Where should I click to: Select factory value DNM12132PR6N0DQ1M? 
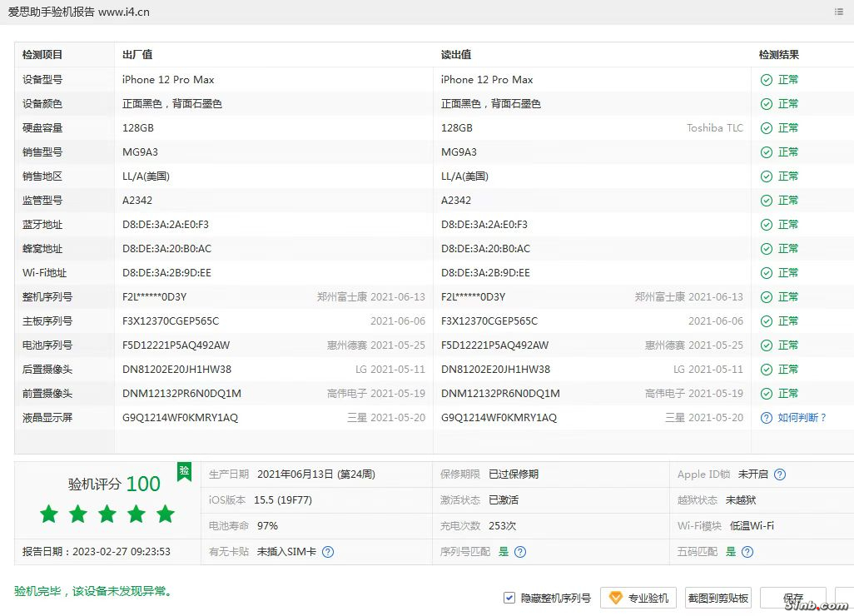(181, 394)
